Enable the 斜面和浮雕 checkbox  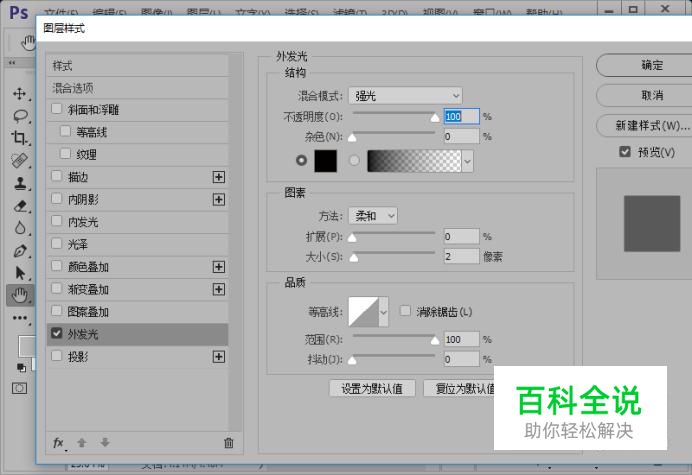click(x=56, y=109)
